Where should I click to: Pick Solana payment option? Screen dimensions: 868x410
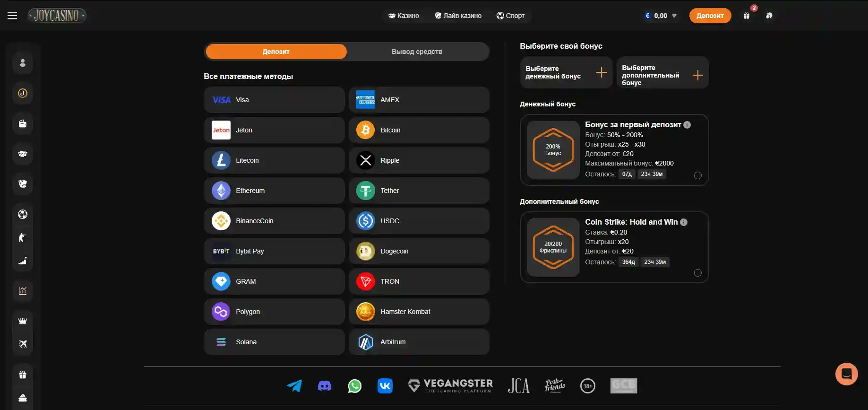pos(275,342)
